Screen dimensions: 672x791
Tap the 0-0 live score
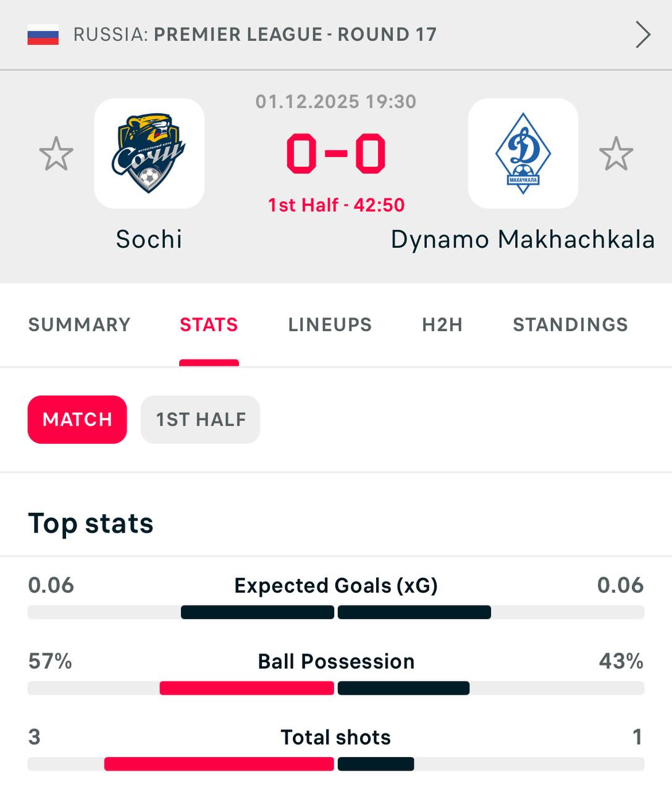tap(336, 153)
